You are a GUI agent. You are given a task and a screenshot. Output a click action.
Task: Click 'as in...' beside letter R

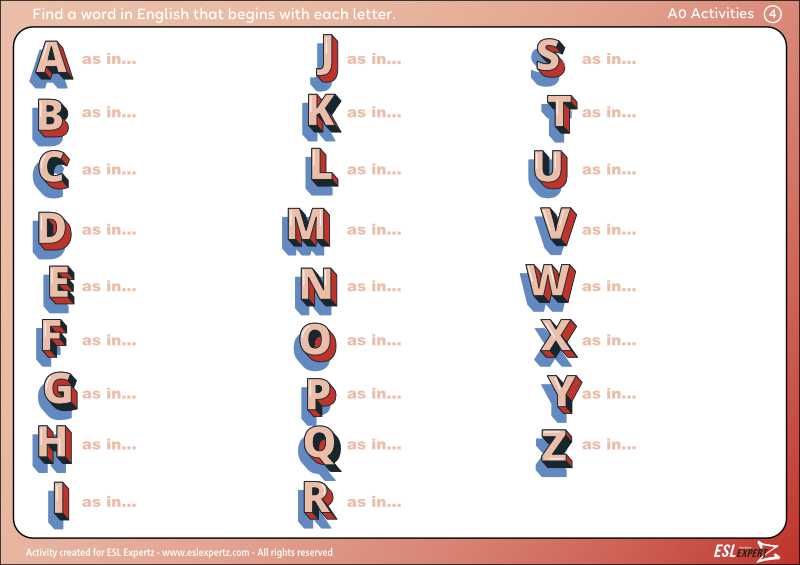tap(374, 502)
